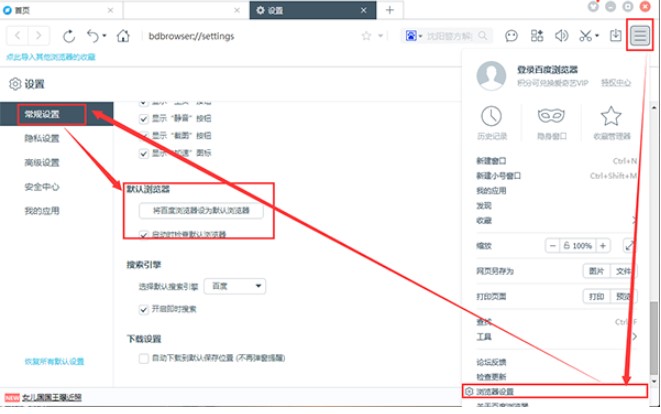Click 特权中心 link in menu header

(x=616, y=83)
